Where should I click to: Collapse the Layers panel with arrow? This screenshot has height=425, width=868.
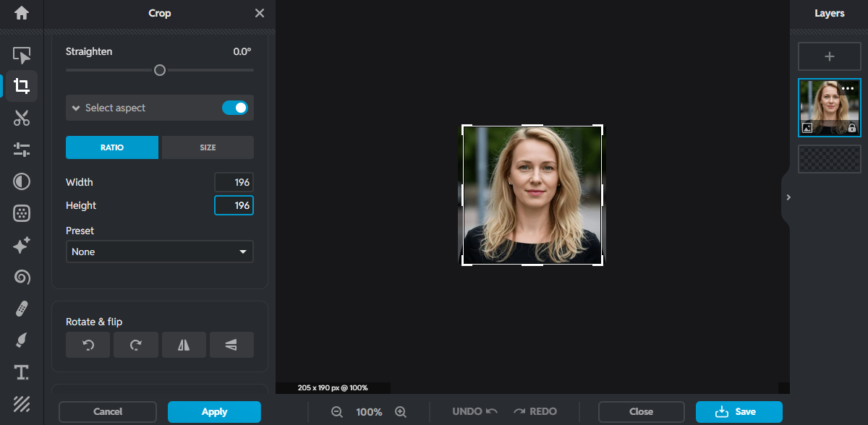click(x=788, y=197)
